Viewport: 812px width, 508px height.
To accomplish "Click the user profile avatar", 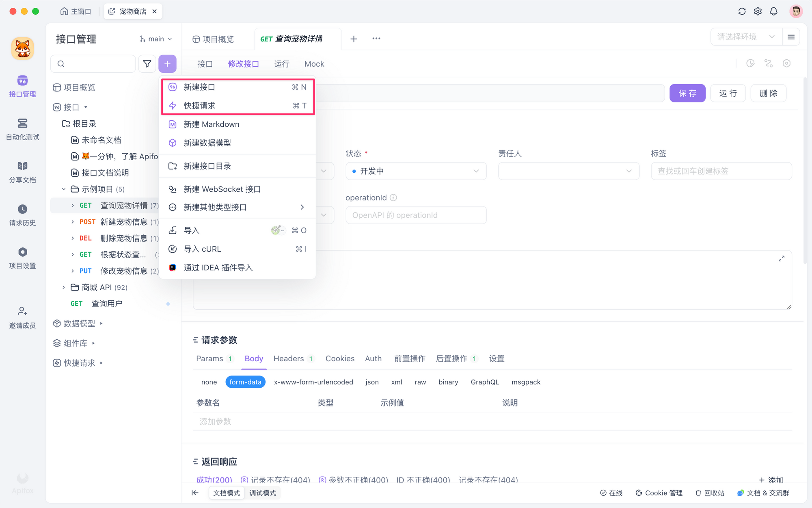I will 796,11.
